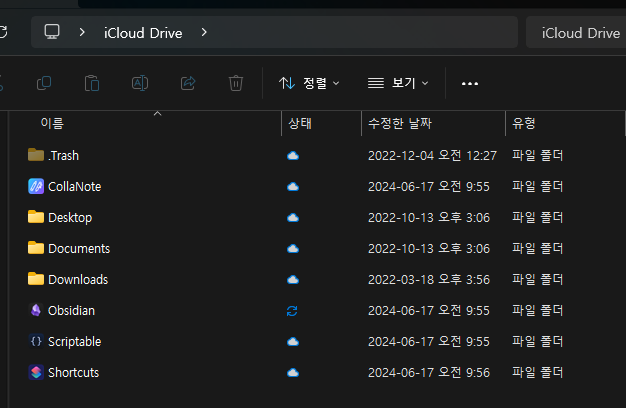The image size is (626, 408).
Task: Click the cloud status icon for CollaNote
Action: 293,186
